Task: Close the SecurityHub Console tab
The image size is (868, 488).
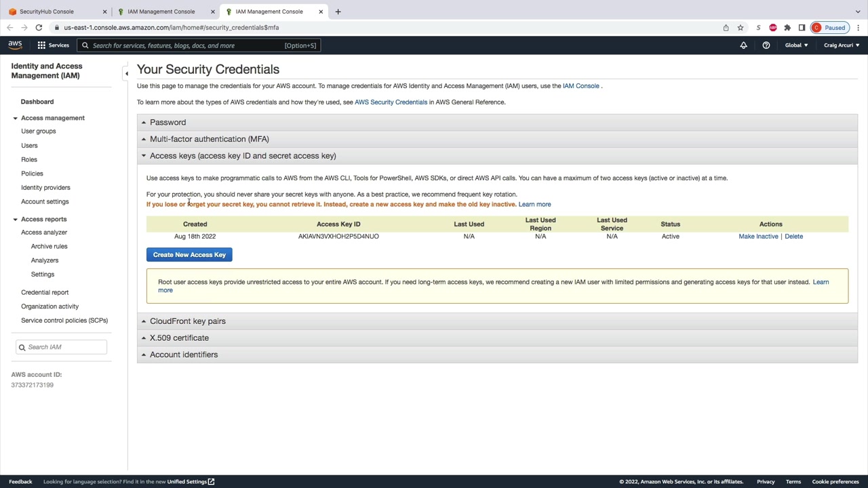Action: click(104, 12)
